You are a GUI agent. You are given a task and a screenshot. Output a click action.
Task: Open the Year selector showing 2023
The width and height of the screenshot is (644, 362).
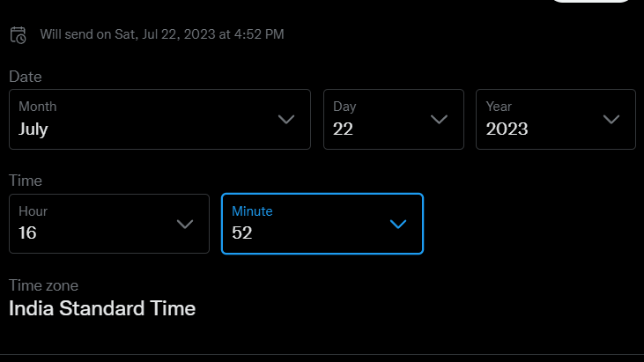pos(556,120)
